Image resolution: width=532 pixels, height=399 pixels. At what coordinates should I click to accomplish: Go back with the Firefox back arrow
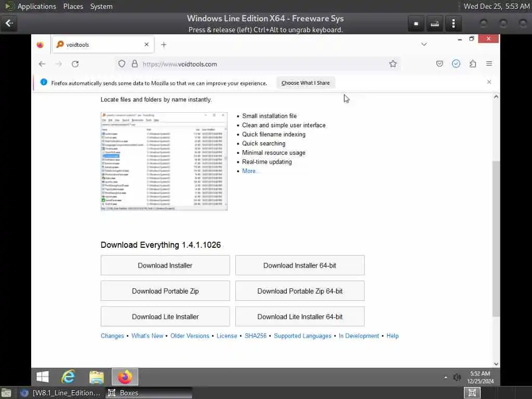(x=42, y=64)
